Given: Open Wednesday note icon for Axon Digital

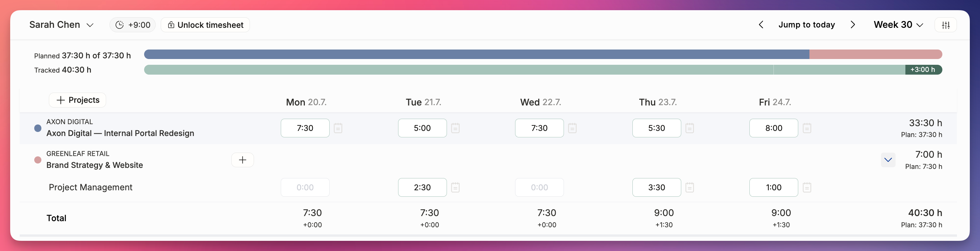Looking at the screenshot, I should pyautogui.click(x=572, y=128).
